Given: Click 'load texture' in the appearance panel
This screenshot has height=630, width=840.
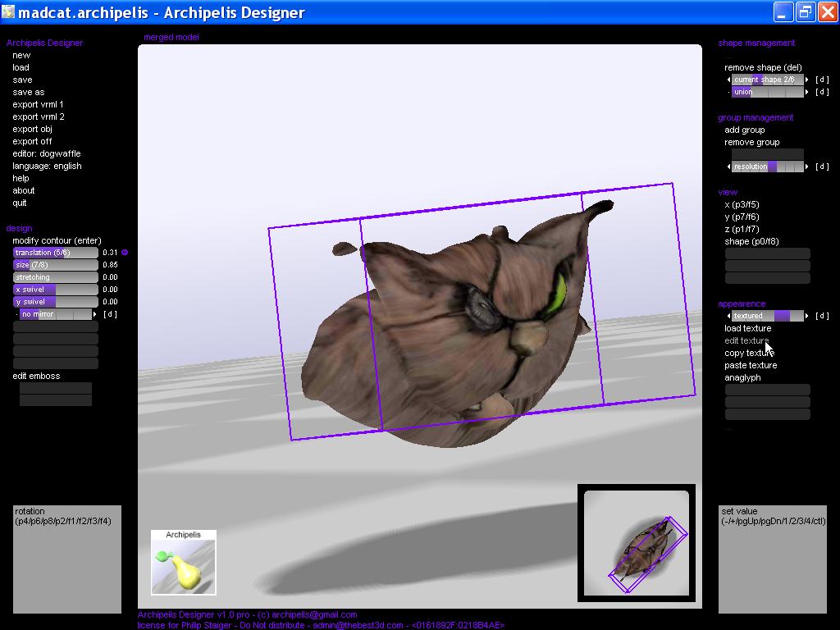Looking at the screenshot, I should coord(747,328).
